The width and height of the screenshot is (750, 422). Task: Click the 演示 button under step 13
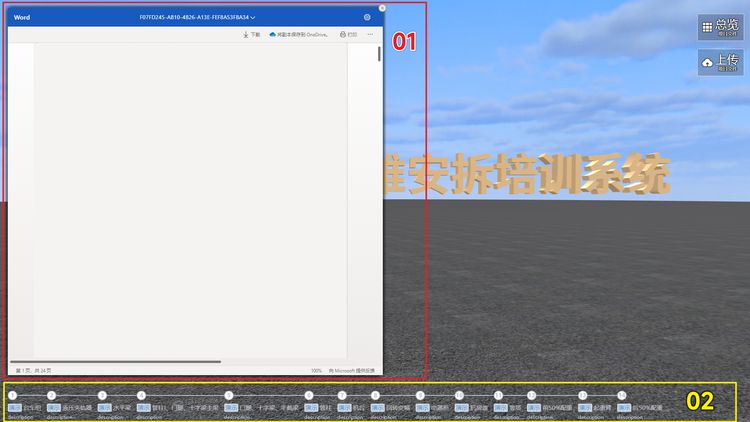pos(585,408)
